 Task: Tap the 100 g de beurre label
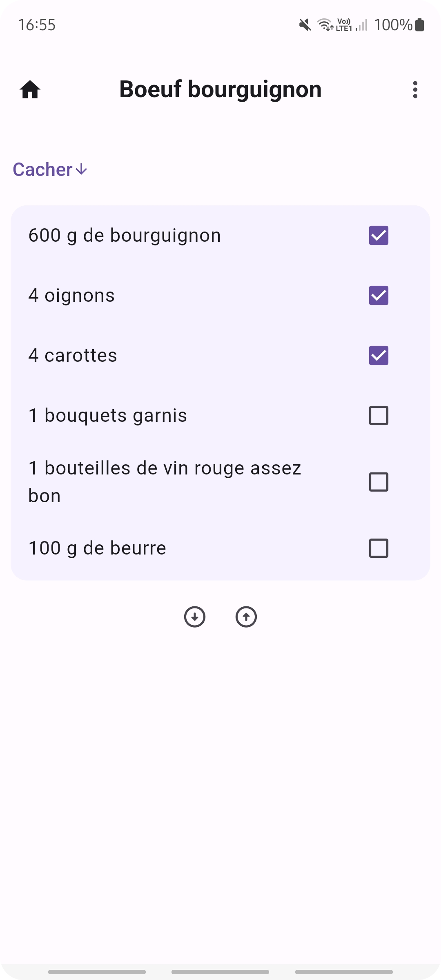point(97,548)
